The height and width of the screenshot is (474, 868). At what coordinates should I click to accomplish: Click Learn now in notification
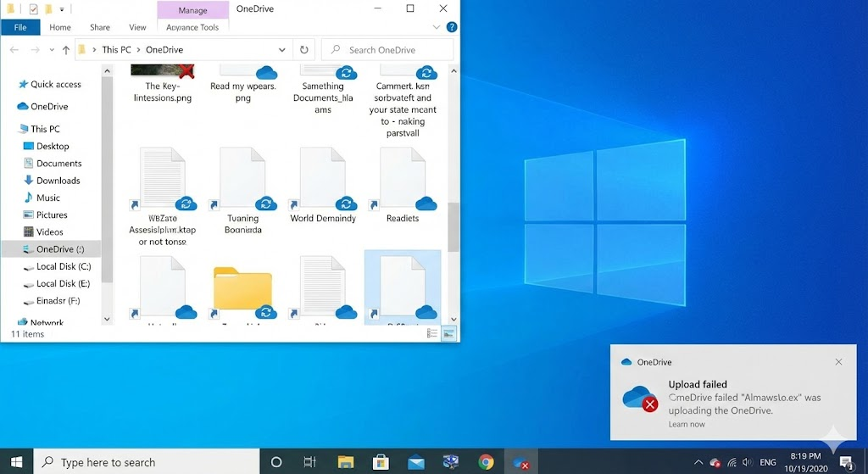[687, 424]
